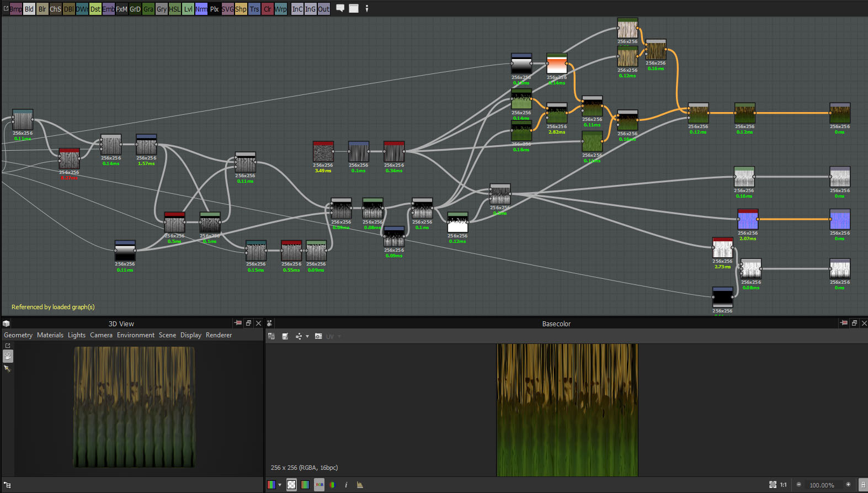868x493 pixels.
Task: Float the 3D View panel
Action: 248,323
